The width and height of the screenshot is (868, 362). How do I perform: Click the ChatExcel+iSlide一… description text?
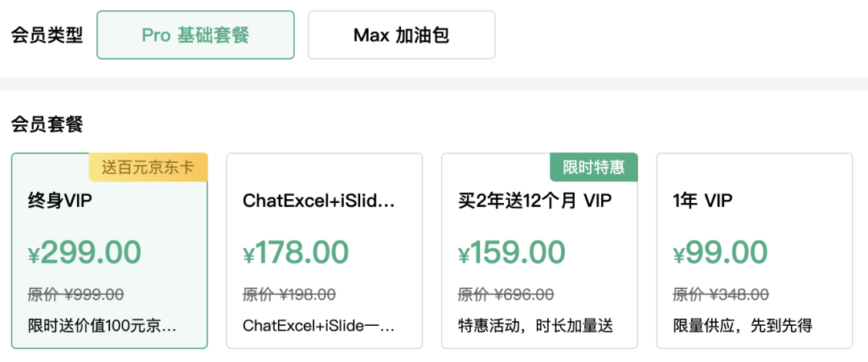coord(319,326)
